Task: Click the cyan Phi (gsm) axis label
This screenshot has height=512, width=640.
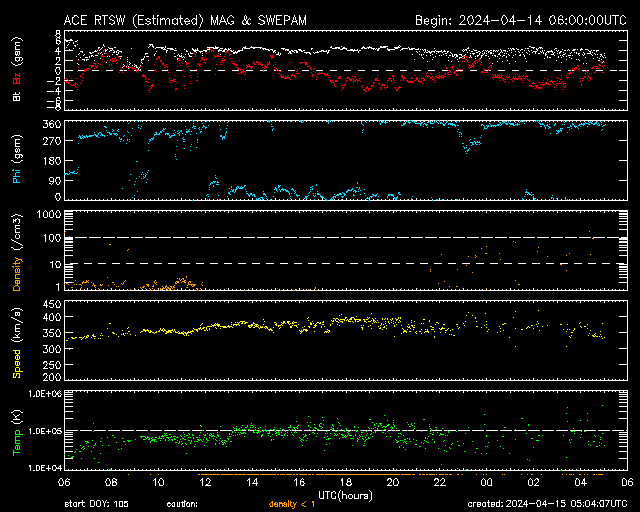Action: tap(17, 160)
